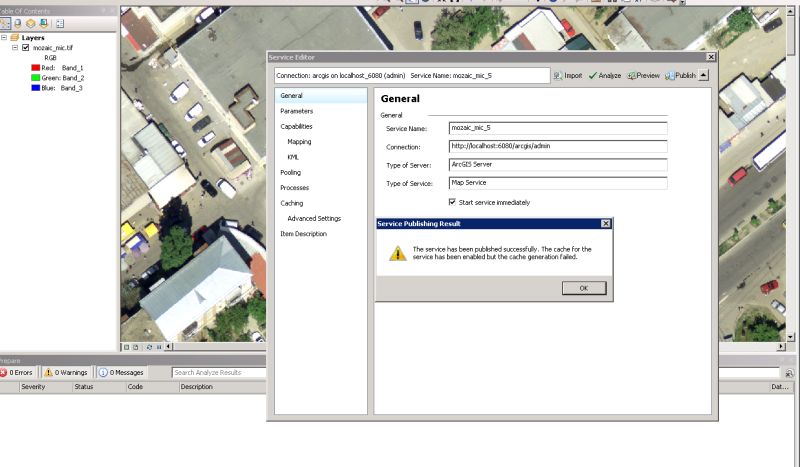
Task: Select List By Drawing Order icon
Action: point(5,23)
